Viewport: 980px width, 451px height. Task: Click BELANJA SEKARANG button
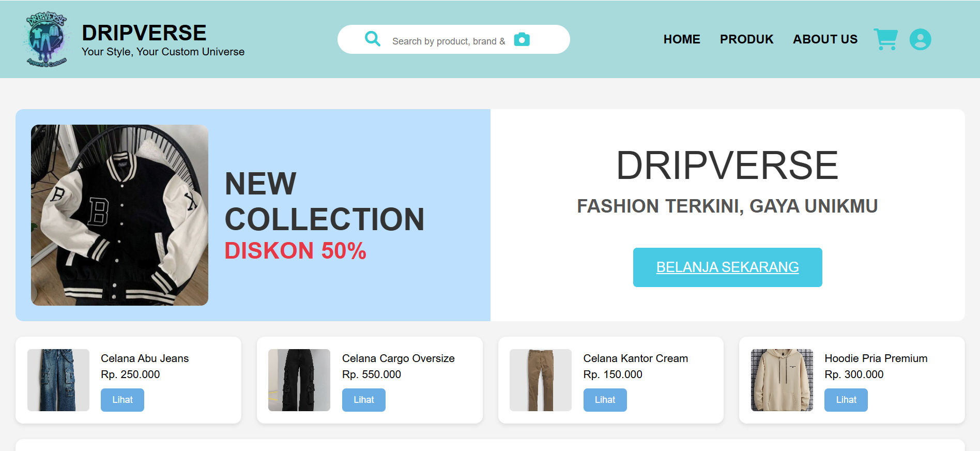728,267
